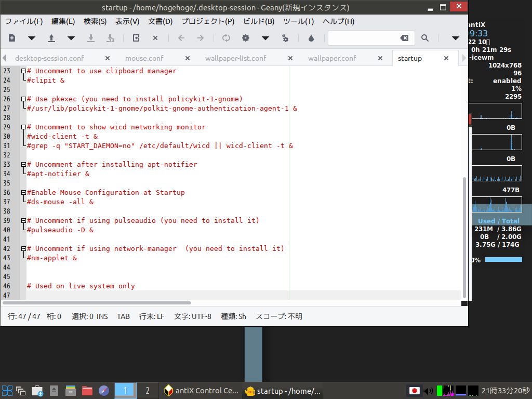Open the ヘルプ(H) menu
532x399 pixels.
click(339, 21)
